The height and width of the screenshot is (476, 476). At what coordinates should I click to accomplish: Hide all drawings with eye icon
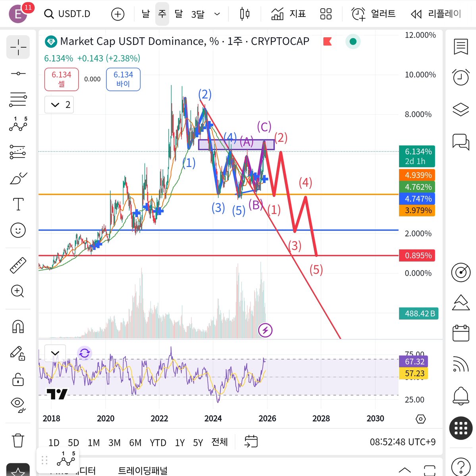tap(18, 405)
